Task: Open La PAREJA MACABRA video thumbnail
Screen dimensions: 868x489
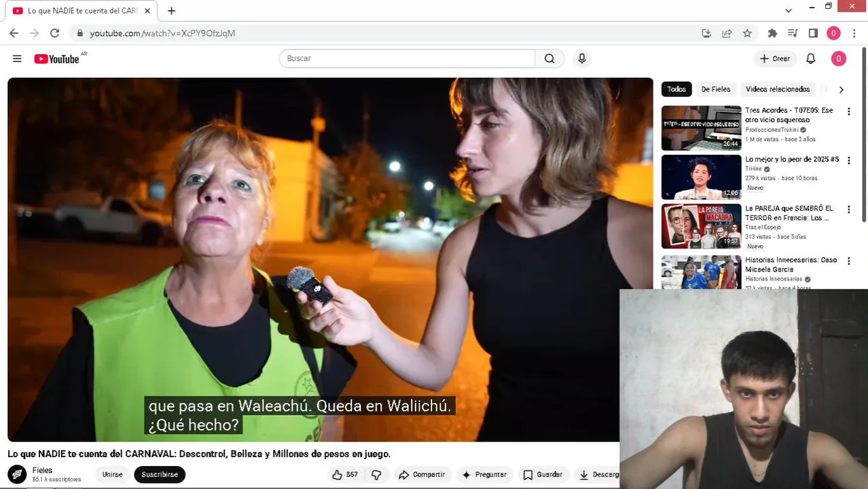Action: (702, 226)
